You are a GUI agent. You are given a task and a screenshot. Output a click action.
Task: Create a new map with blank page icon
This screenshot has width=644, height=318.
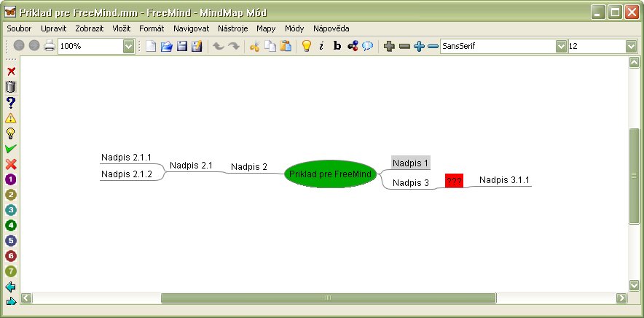(x=151, y=46)
